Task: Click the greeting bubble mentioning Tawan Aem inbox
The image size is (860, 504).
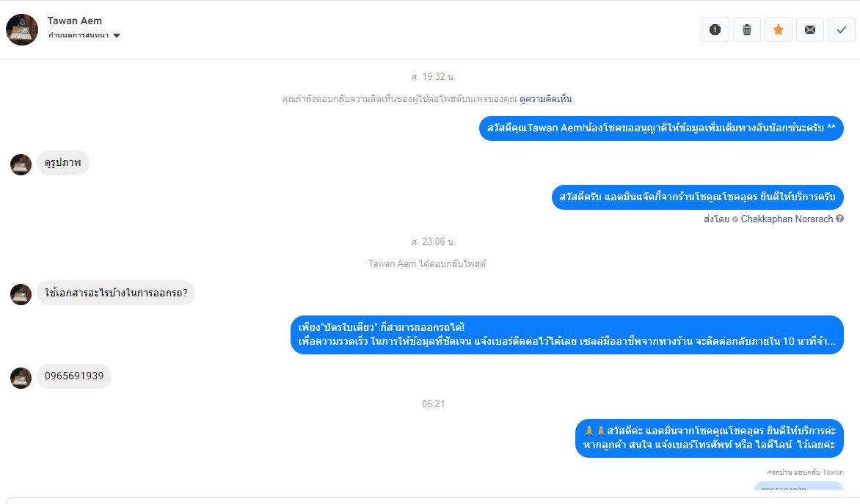Action: pyautogui.click(x=661, y=128)
